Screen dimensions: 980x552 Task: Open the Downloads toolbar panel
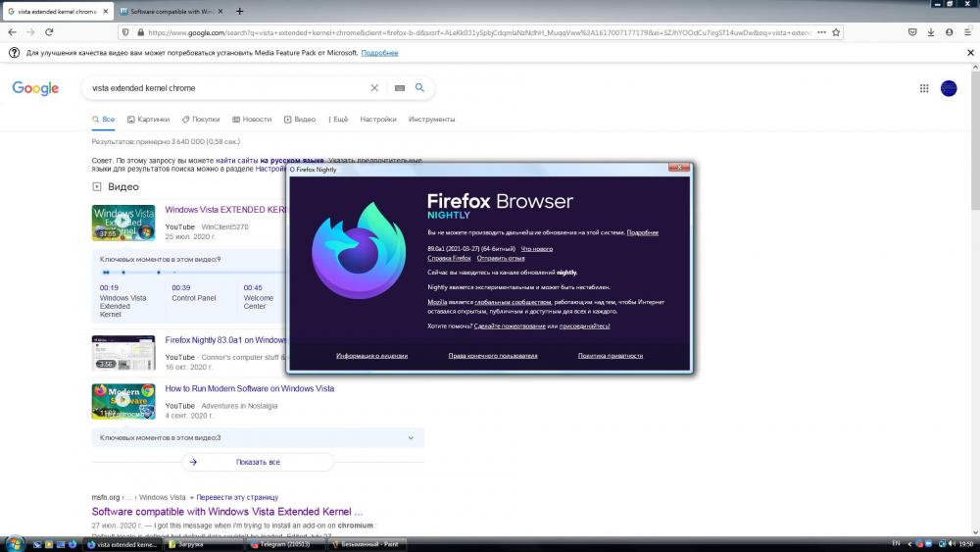pyautogui.click(x=929, y=32)
